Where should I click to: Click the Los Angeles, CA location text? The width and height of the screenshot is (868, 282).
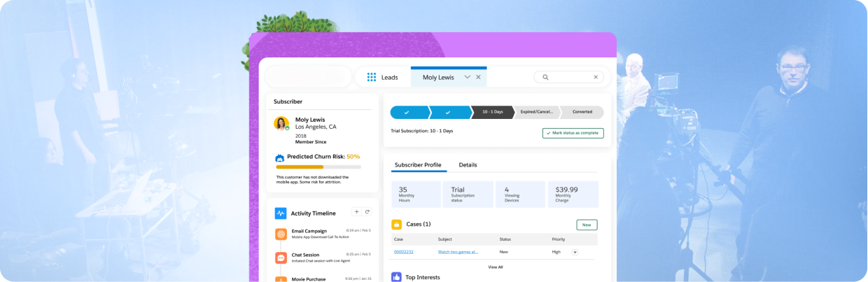click(316, 127)
